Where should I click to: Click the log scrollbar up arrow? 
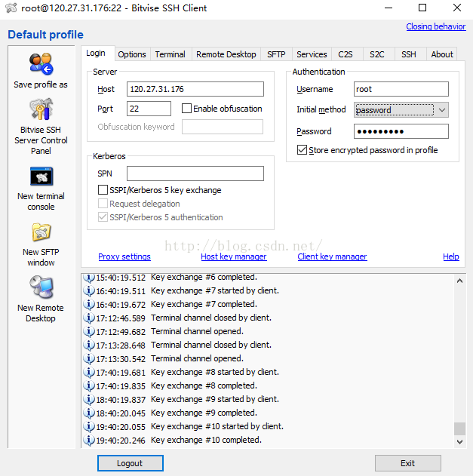[459, 281]
